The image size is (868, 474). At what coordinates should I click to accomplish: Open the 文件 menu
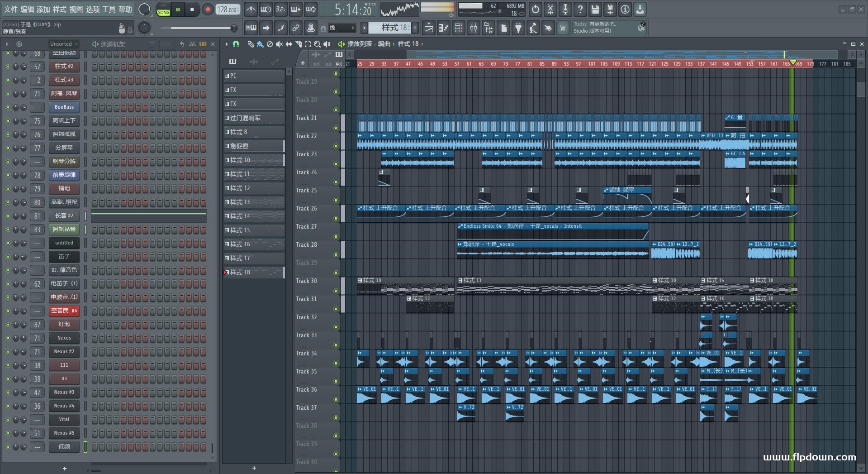pyautogui.click(x=11, y=9)
